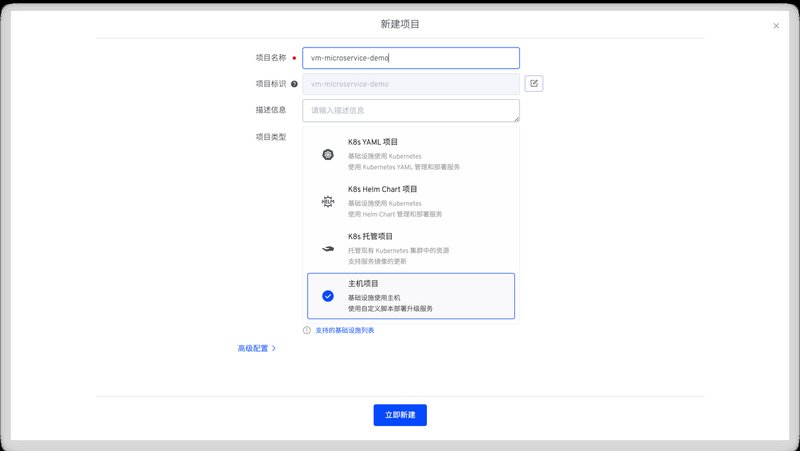The image size is (800, 451).
Task: Click the Helm logo icon
Action: [x=327, y=201]
